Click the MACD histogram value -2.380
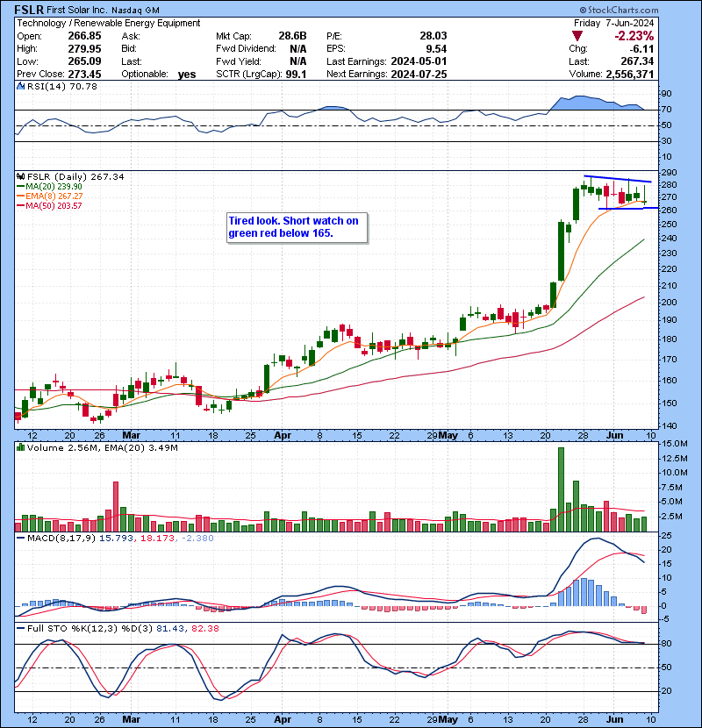The width and height of the screenshot is (702, 728). [198, 539]
